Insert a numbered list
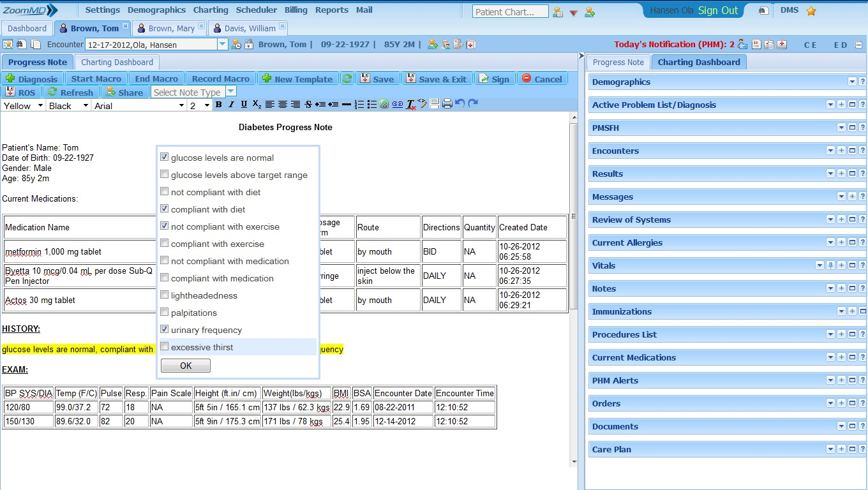Image resolution: width=868 pixels, height=490 pixels. click(x=359, y=105)
